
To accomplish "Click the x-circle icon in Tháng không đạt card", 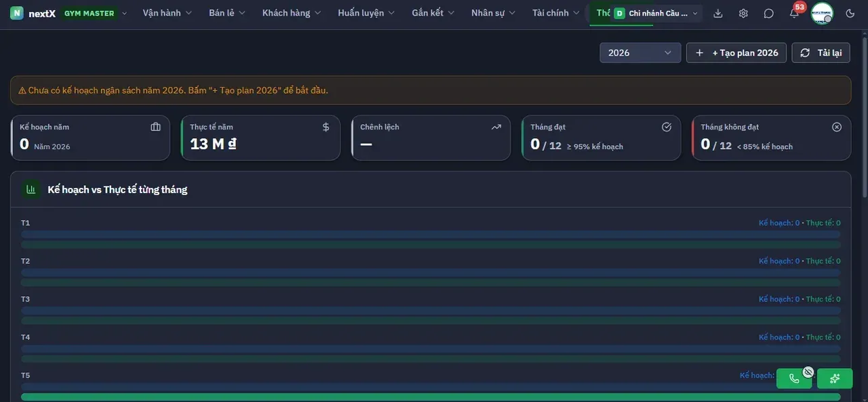I will point(837,127).
